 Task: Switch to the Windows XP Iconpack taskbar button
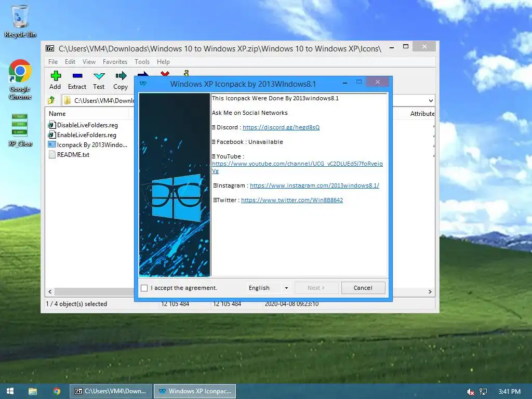click(x=195, y=391)
